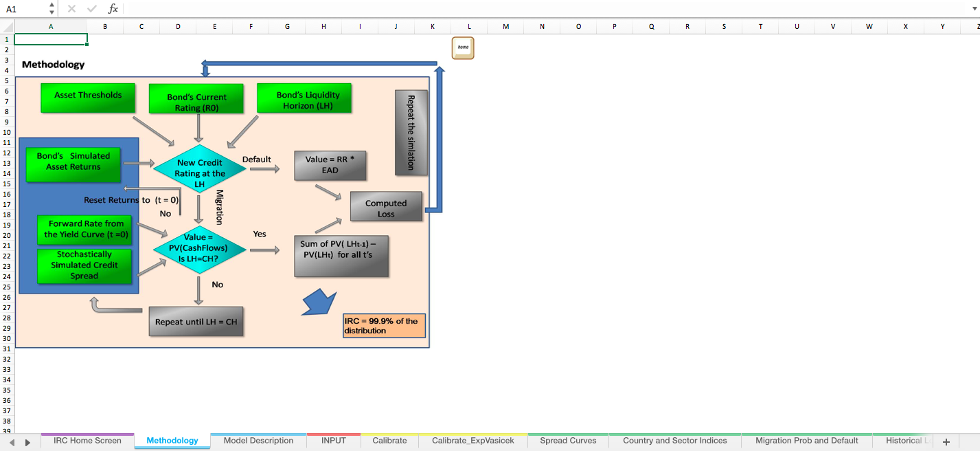Open the Model Description sheet tab
980x451 pixels.
point(258,441)
